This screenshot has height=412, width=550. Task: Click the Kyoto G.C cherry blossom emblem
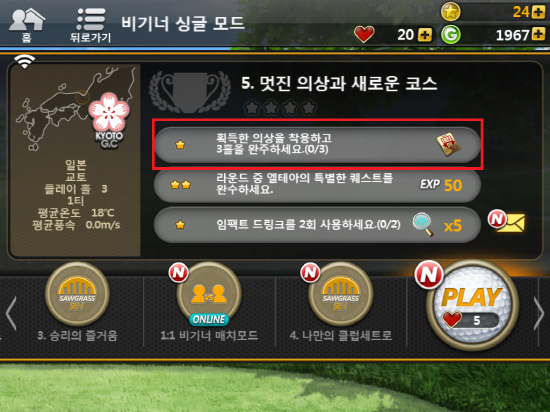(109, 120)
